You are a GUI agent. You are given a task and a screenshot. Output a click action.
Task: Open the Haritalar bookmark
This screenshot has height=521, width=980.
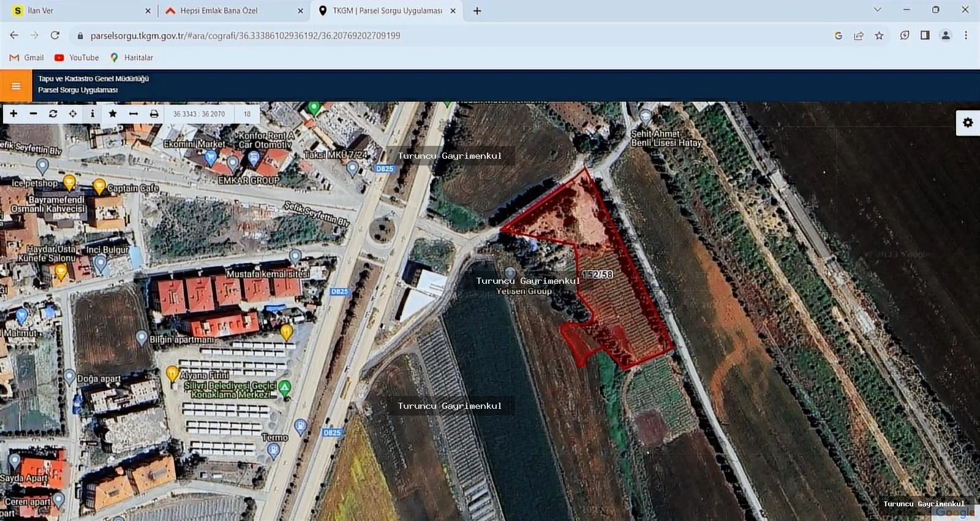pyautogui.click(x=131, y=58)
